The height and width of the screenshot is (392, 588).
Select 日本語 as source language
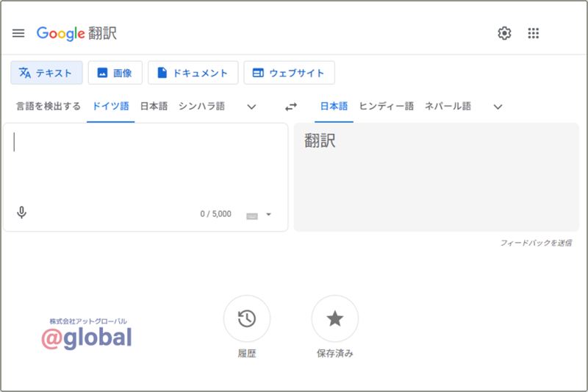(154, 107)
